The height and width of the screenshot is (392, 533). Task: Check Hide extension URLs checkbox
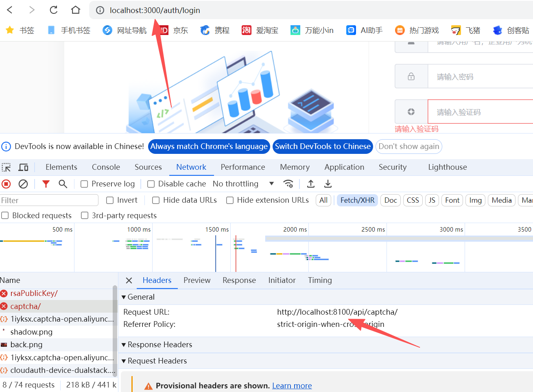pyautogui.click(x=230, y=200)
